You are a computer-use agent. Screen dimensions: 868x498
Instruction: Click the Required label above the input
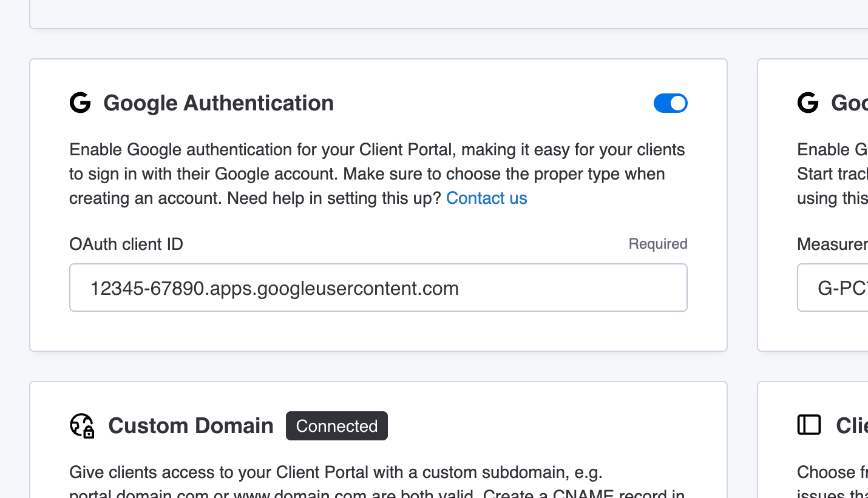(658, 244)
